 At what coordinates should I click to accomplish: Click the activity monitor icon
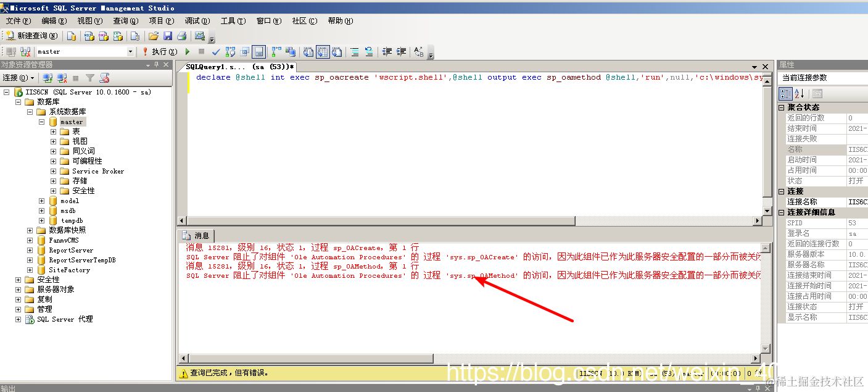coord(200,36)
